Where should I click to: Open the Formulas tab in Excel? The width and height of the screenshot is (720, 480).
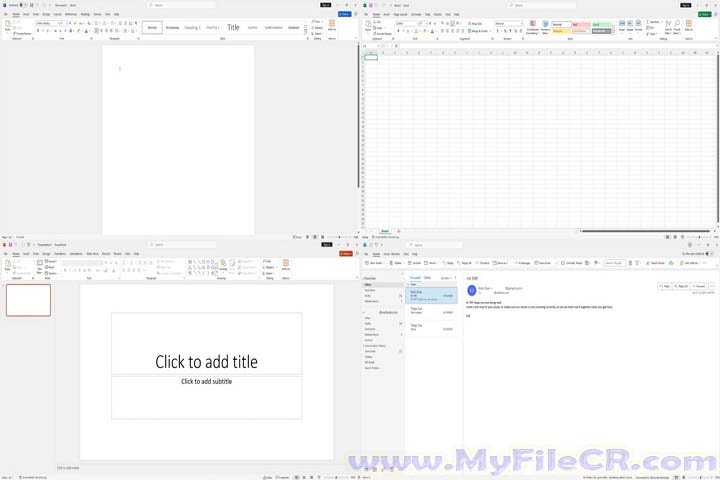416,14
